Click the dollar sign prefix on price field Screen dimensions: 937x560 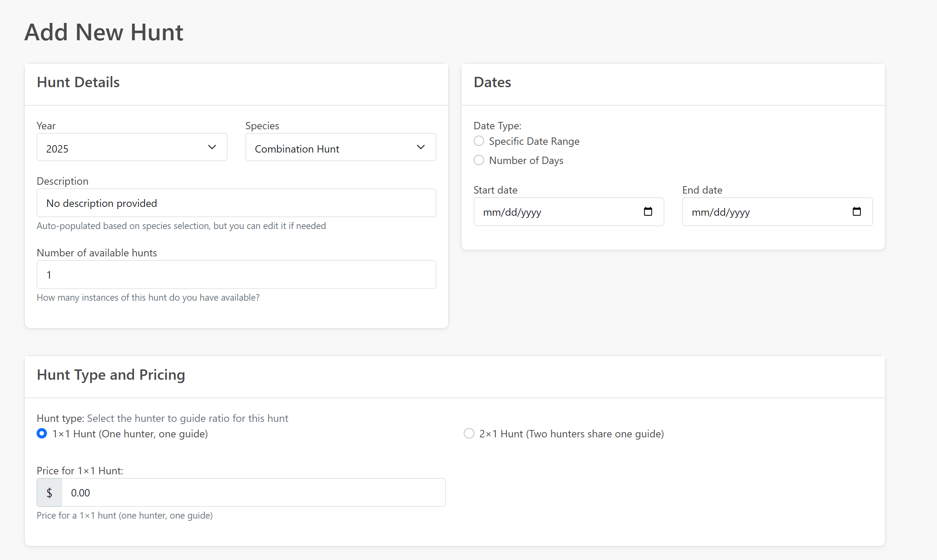(49, 492)
